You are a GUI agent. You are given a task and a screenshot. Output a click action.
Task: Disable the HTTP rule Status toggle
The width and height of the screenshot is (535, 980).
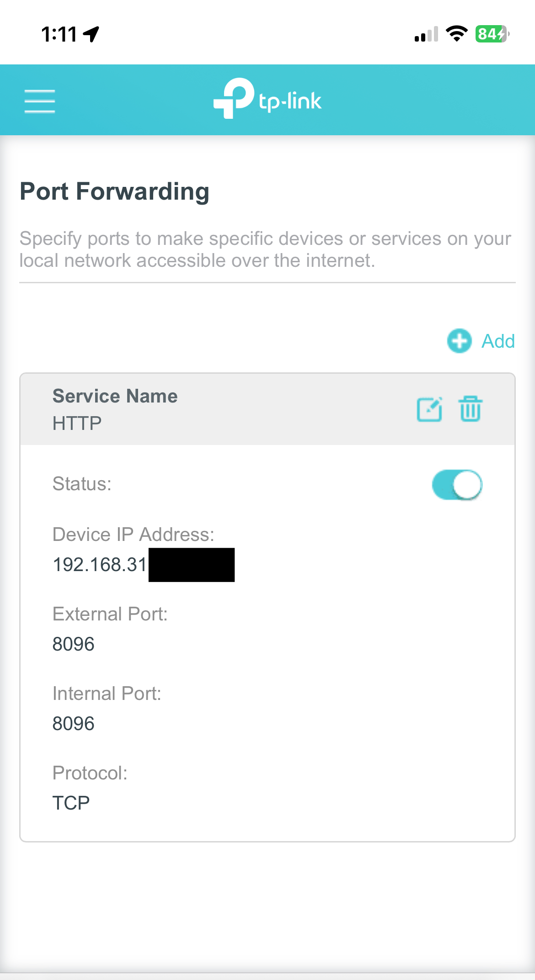click(x=457, y=485)
